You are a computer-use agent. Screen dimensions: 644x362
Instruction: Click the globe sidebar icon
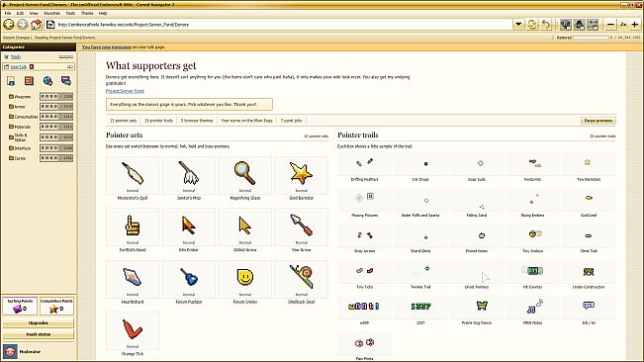point(47,81)
